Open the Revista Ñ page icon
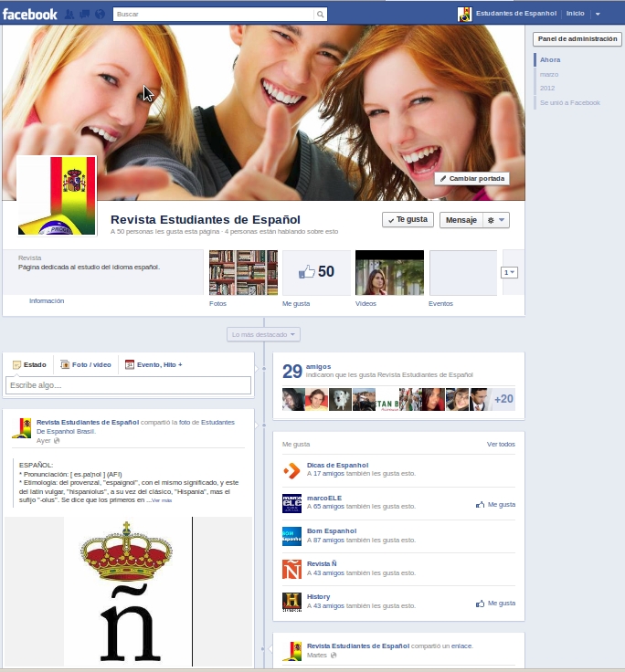625x672 pixels. (x=291, y=569)
